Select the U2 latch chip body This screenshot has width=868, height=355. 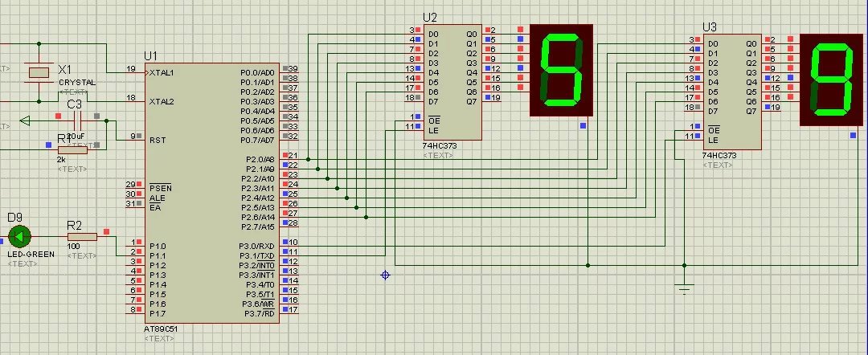[452, 83]
